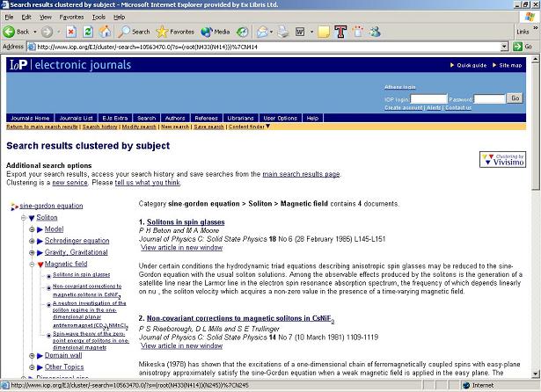
Task: Open the main search results page link
Action: [x=301, y=174]
